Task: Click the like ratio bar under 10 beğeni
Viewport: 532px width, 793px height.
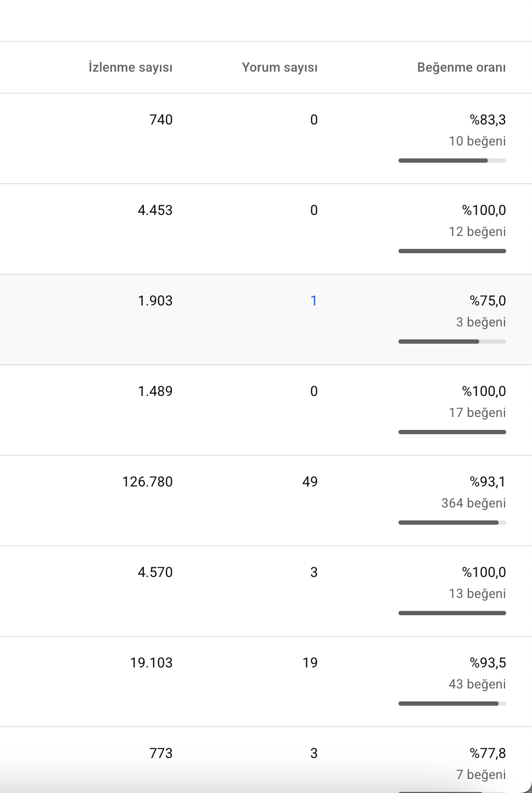Action: 452,161
